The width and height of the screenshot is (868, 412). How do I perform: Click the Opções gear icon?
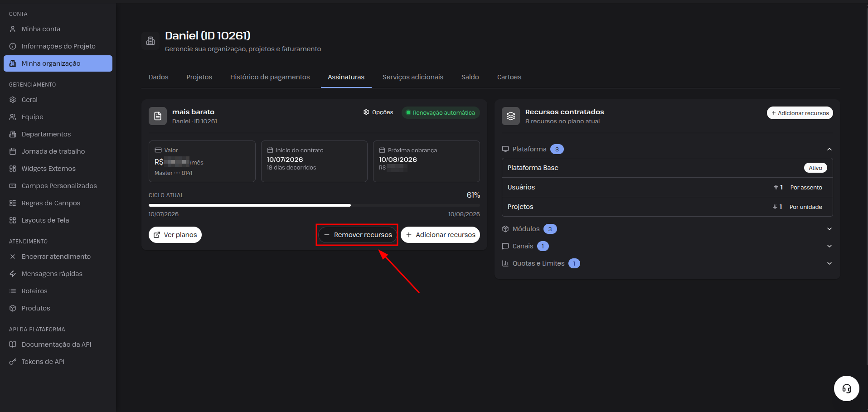click(366, 112)
